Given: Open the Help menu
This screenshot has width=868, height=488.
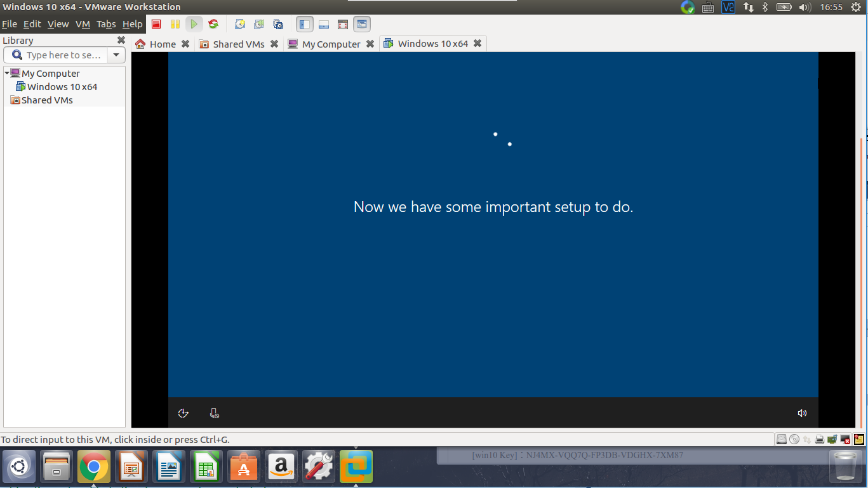Looking at the screenshot, I should click(133, 24).
